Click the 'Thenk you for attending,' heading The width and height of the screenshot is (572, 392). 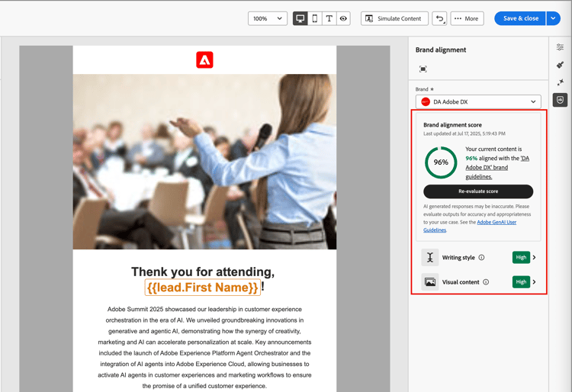tap(203, 272)
